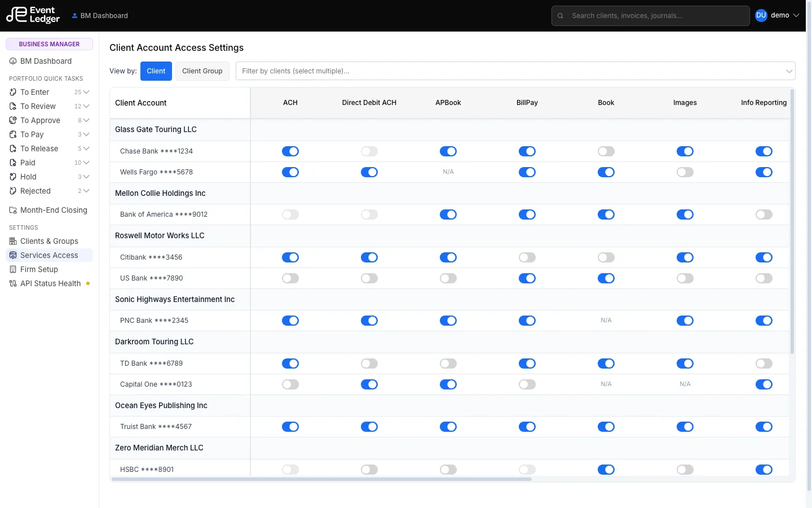Expand the To Release chevron

tap(86, 148)
